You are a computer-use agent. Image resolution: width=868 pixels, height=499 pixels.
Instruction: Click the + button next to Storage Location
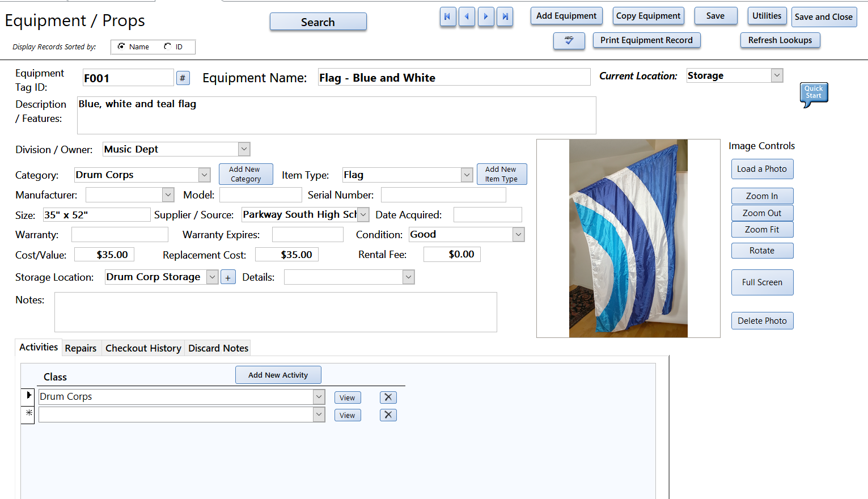(x=228, y=277)
